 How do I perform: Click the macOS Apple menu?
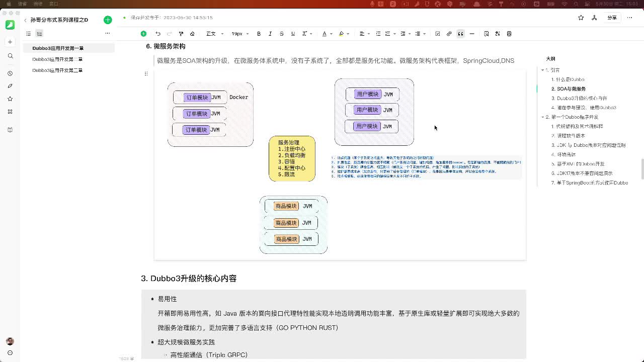click(x=9, y=4)
